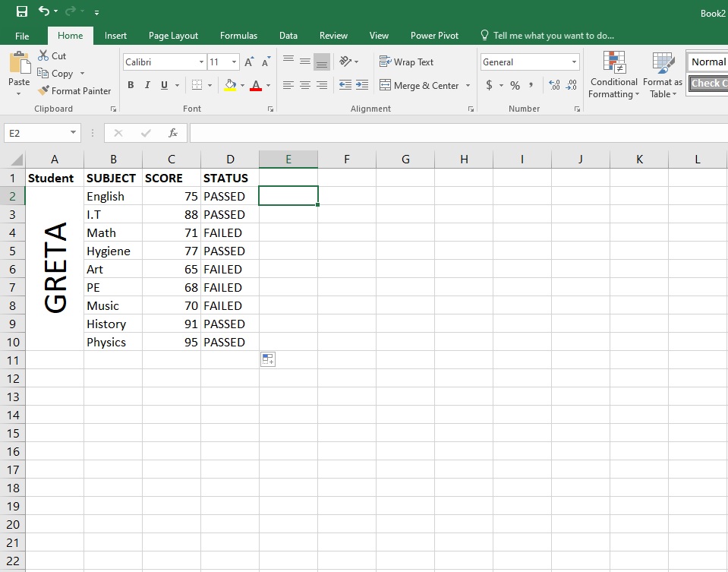
Task: Click the Increase Decimal icon
Action: tap(553, 86)
